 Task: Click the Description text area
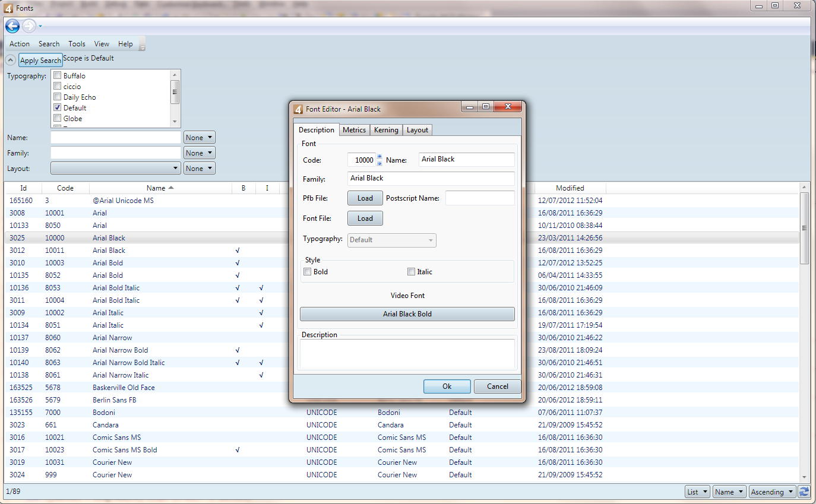point(407,354)
